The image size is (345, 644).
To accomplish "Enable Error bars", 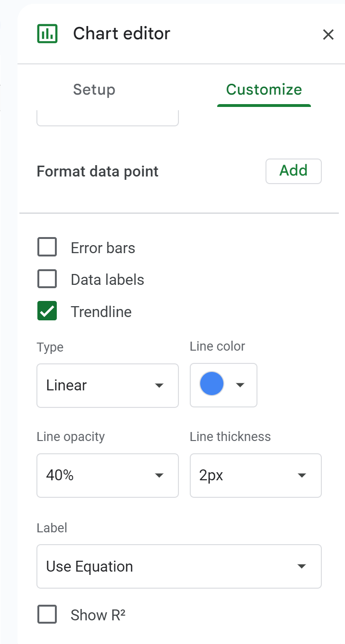I will click(47, 247).
